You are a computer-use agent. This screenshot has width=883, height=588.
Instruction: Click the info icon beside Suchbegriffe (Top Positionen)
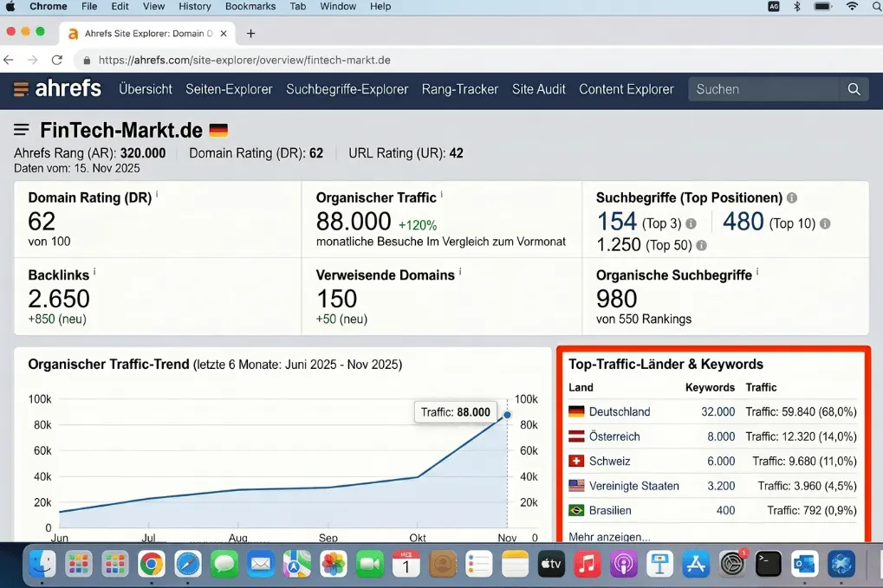click(x=792, y=197)
